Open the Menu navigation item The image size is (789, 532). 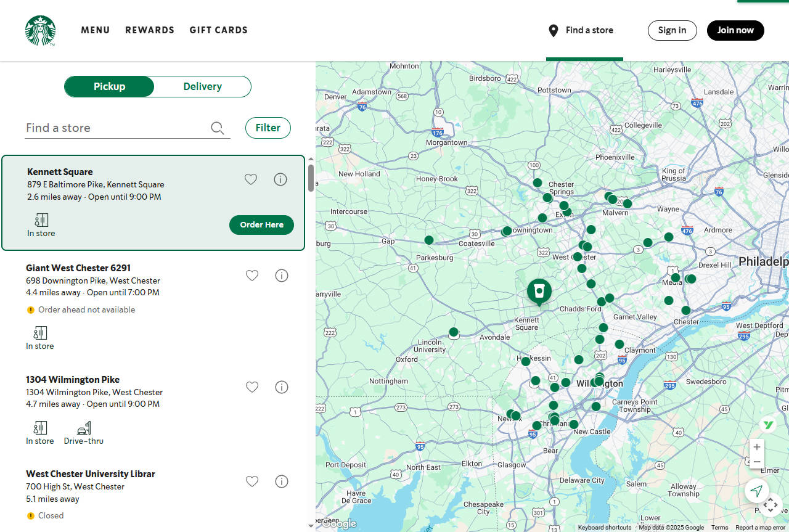[x=95, y=30]
